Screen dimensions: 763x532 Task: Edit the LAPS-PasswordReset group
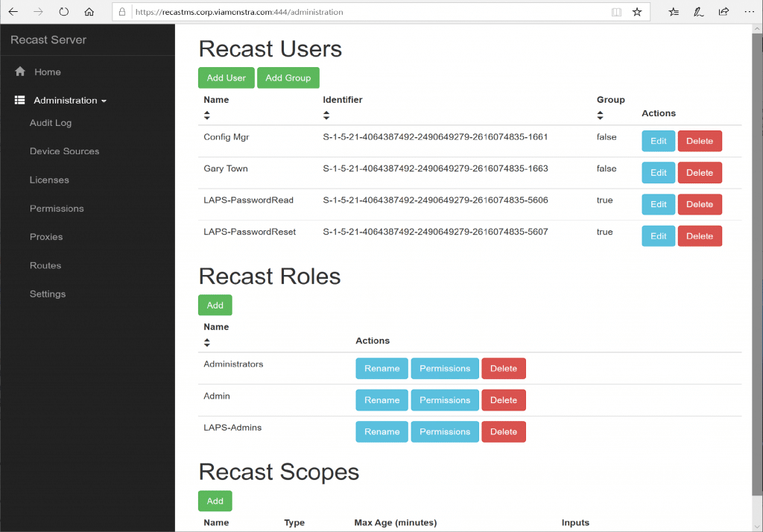tap(659, 236)
